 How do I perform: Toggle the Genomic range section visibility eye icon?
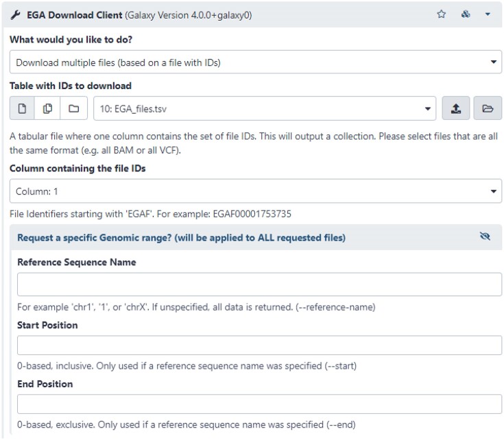point(485,236)
